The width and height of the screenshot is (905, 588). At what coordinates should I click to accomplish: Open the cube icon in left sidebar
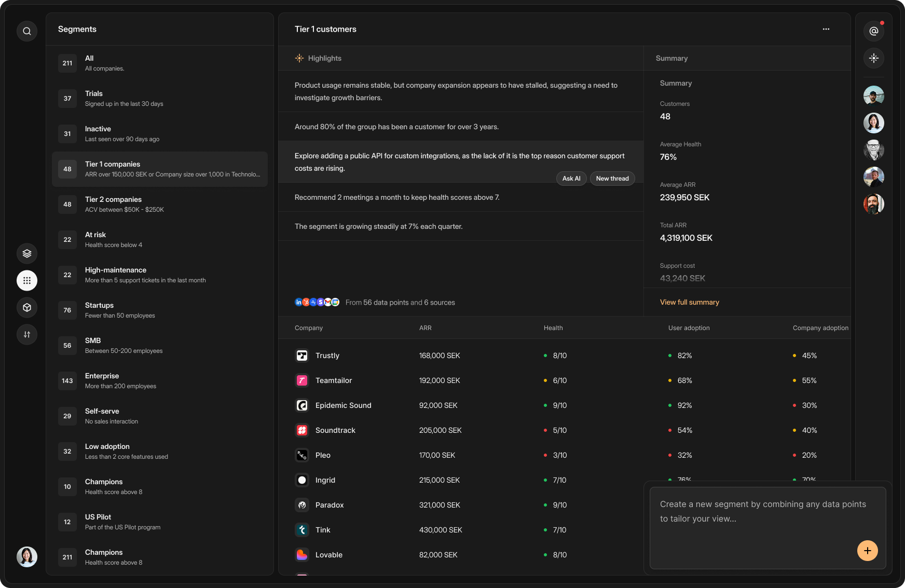pos(27,308)
